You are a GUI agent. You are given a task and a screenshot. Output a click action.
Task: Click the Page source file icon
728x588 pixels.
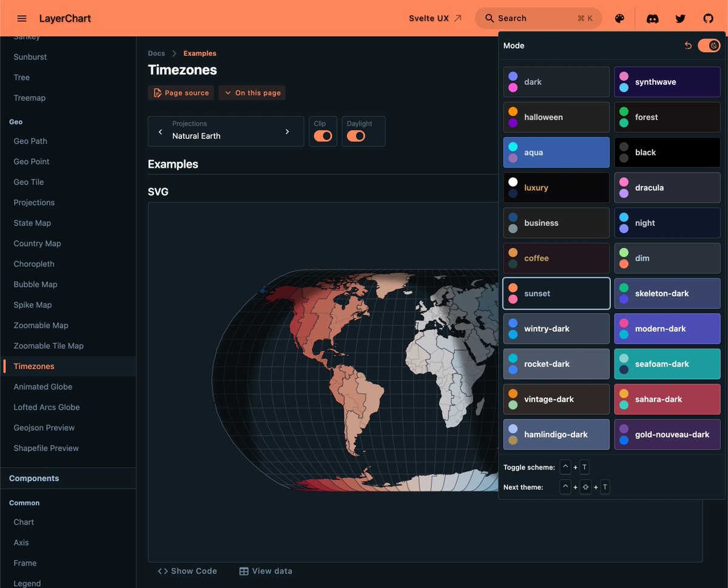(x=158, y=93)
